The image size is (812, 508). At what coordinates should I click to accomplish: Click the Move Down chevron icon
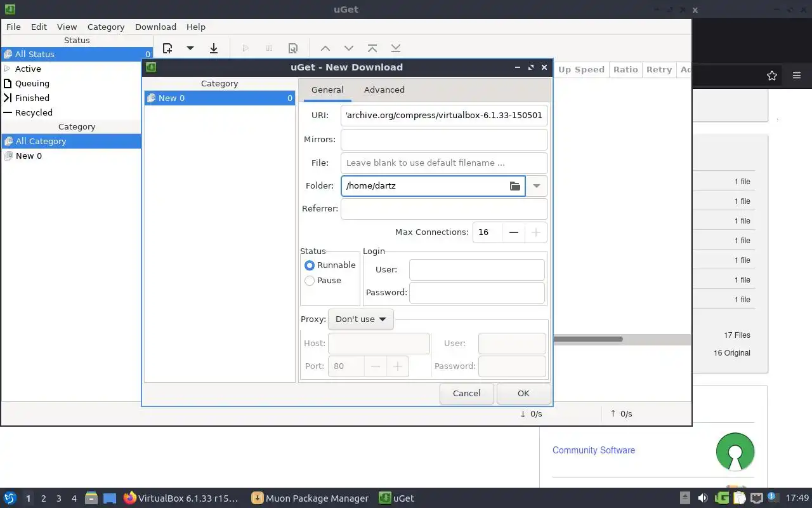click(x=349, y=48)
